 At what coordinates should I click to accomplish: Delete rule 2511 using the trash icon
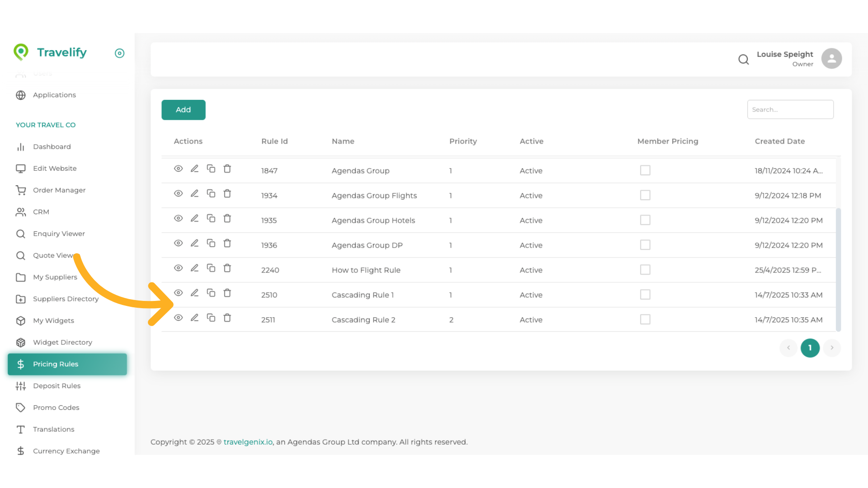[x=227, y=318]
